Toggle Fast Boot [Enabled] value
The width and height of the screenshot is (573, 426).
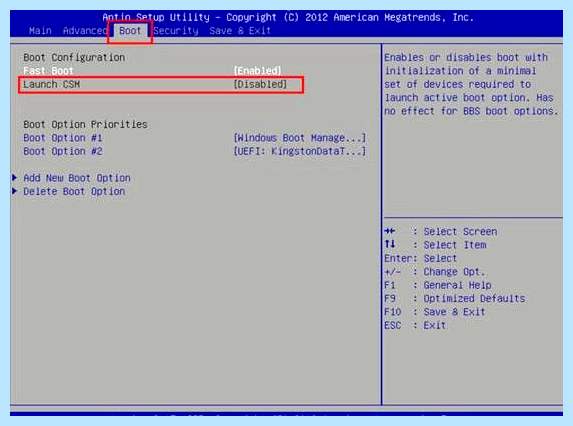pos(258,71)
